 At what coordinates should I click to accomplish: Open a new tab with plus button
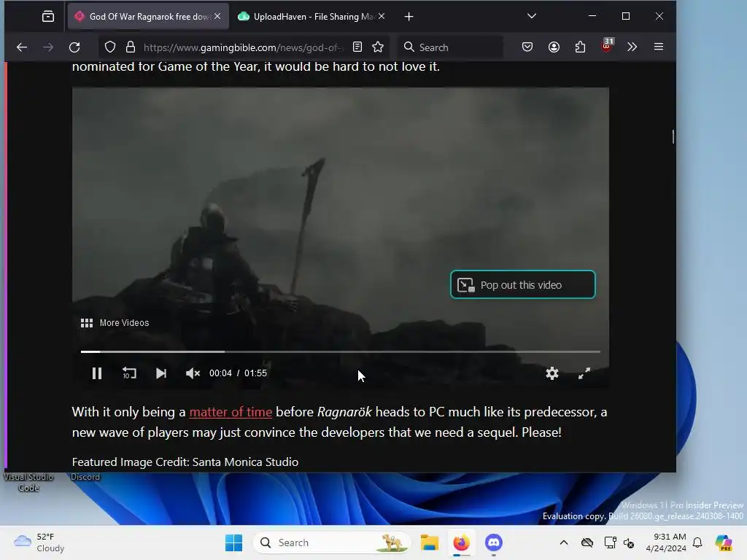point(409,17)
